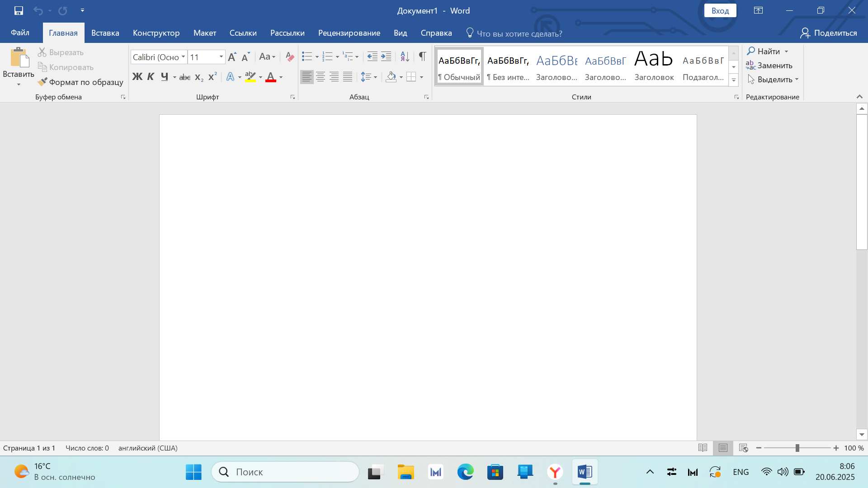Increase paragraph indent
This screenshot has height=488, width=868.
[x=386, y=57]
